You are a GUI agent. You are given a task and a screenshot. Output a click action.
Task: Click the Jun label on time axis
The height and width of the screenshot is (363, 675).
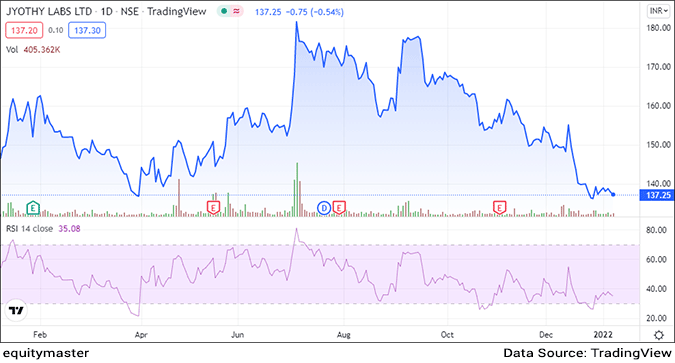click(237, 335)
